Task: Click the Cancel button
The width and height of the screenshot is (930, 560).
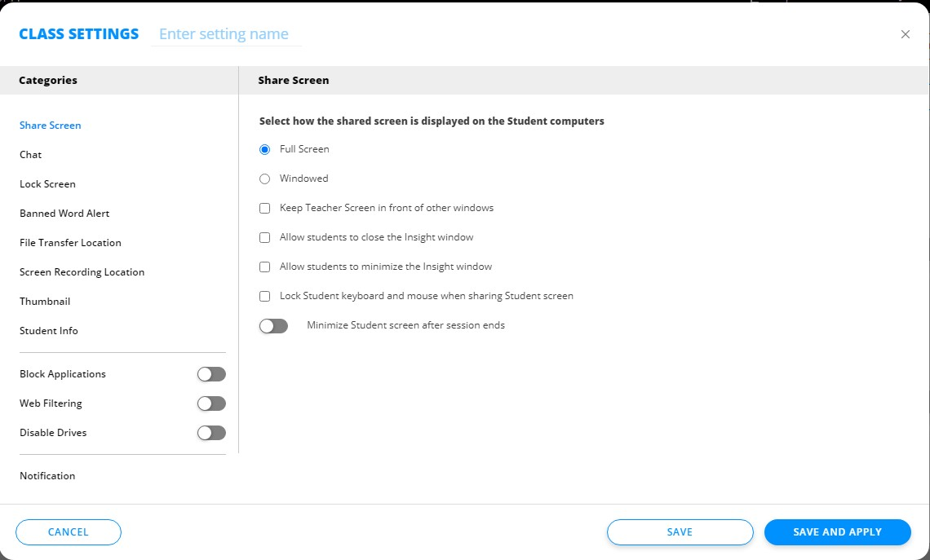Action: pyautogui.click(x=69, y=532)
